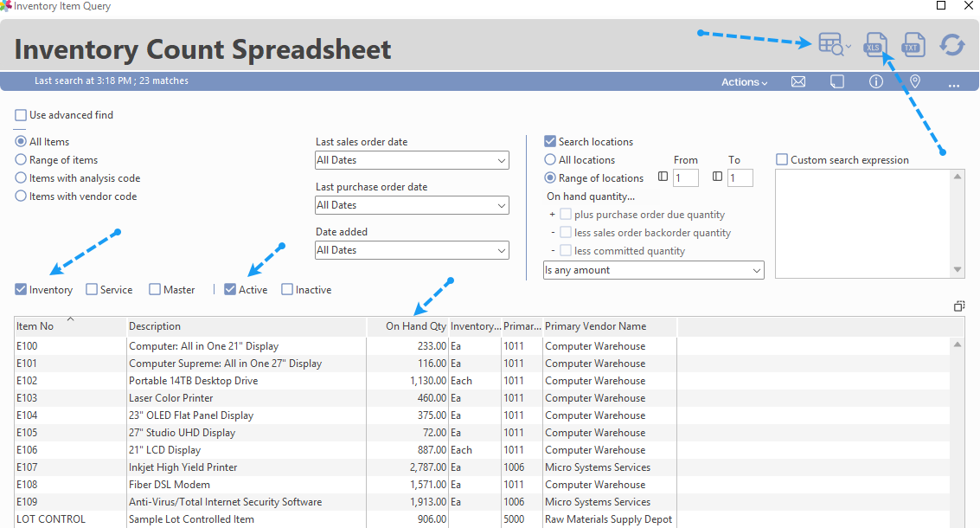Select Items with analysis code option

pos(21,178)
